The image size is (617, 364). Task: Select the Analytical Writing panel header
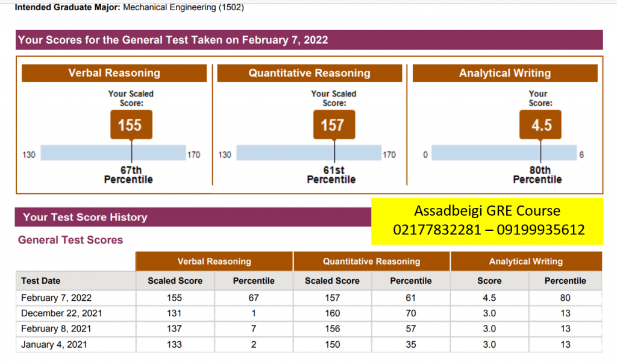click(x=505, y=74)
